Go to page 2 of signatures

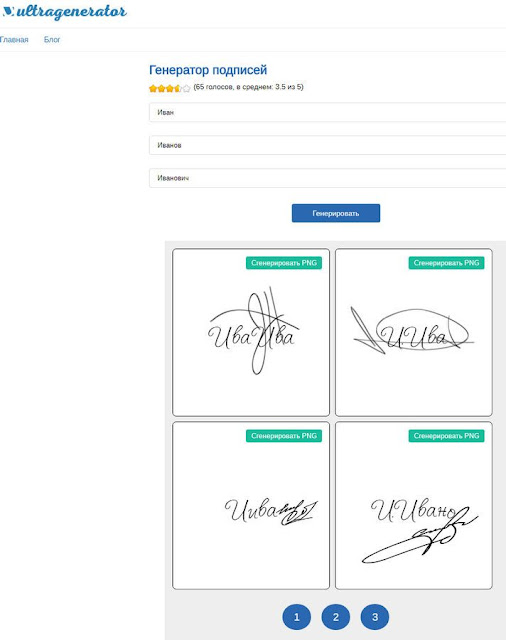point(336,617)
